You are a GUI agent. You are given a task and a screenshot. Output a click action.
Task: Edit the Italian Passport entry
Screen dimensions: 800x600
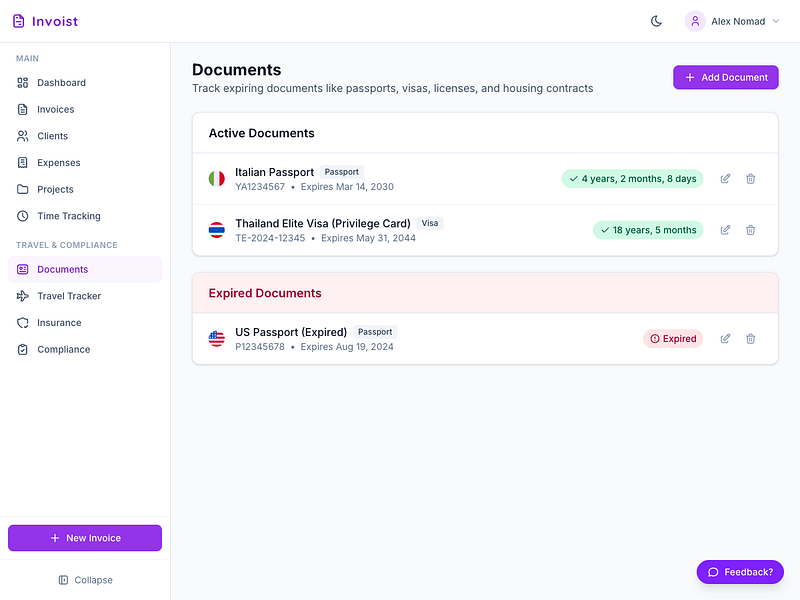(x=725, y=179)
